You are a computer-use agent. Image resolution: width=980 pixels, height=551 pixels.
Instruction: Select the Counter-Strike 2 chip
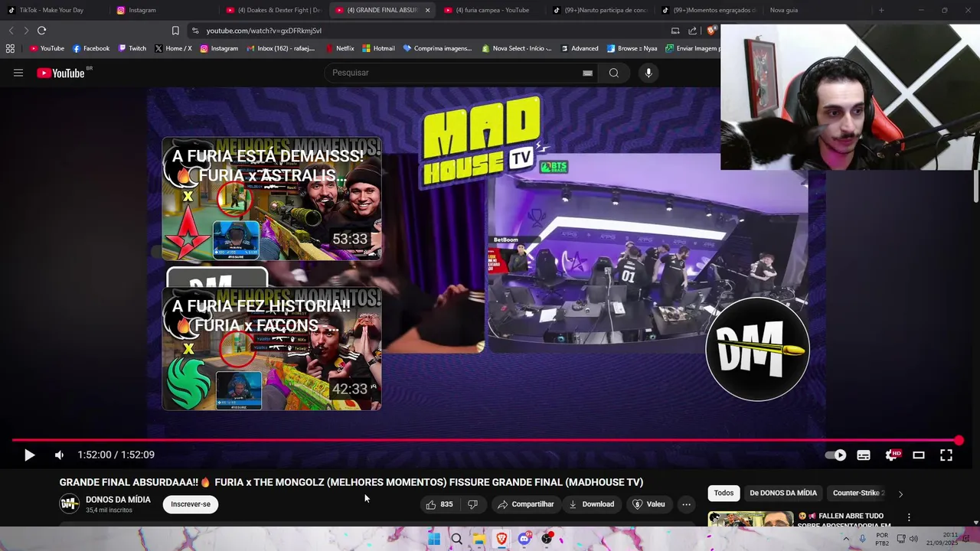coord(858,493)
